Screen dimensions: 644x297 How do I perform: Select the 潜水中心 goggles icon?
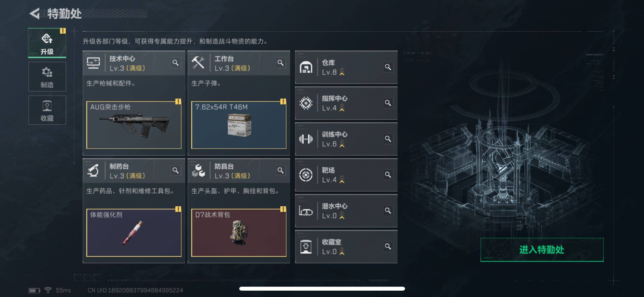click(x=306, y=211)
